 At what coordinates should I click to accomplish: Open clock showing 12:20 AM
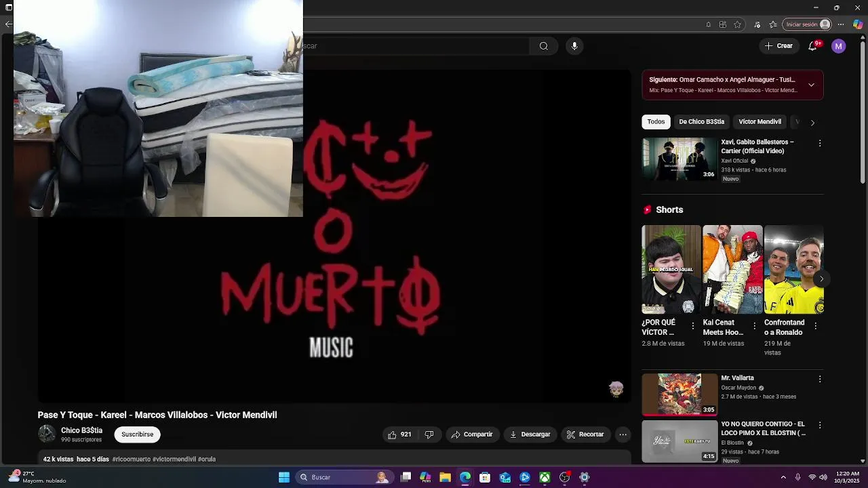848,477
